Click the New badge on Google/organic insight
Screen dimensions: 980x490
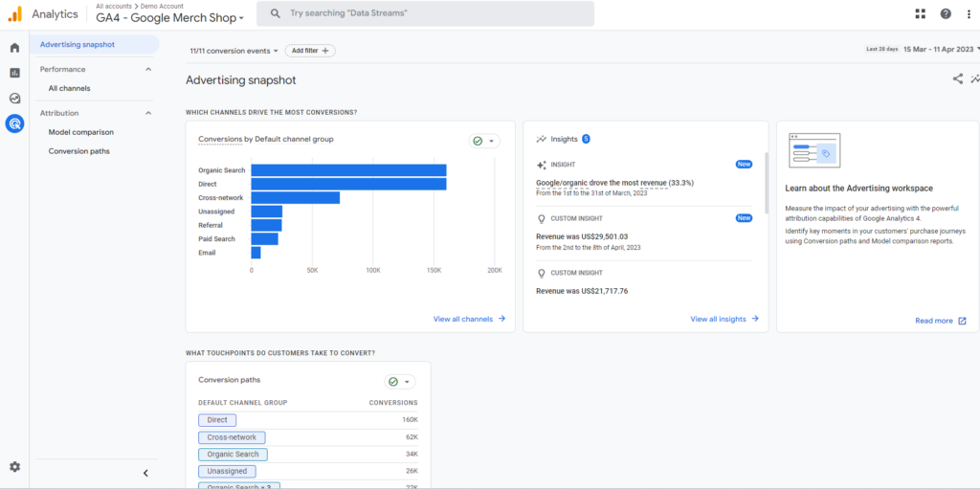(x=744, y=165)
